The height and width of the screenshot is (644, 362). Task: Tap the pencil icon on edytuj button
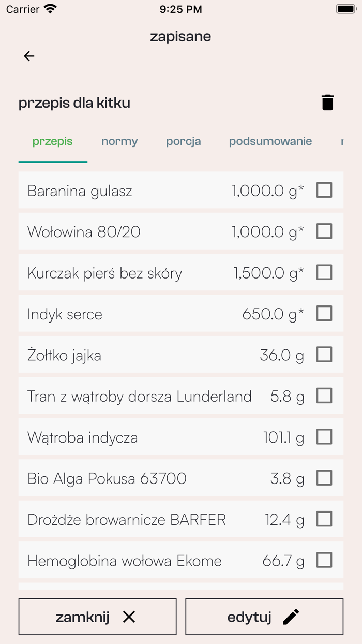coord(291,616)
